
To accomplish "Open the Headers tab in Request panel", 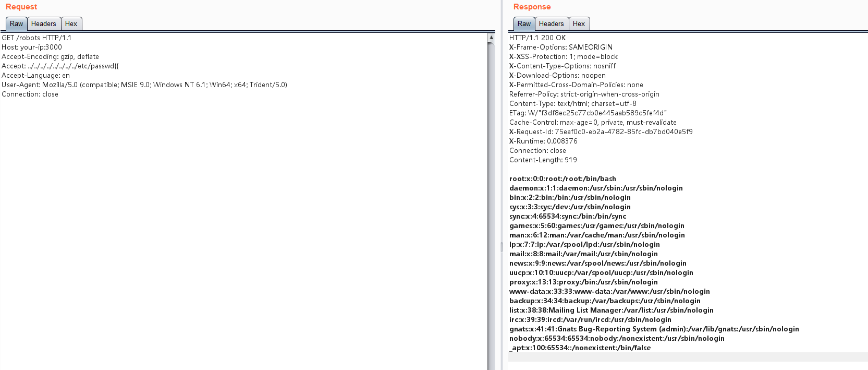I will (x=43, y=24).
